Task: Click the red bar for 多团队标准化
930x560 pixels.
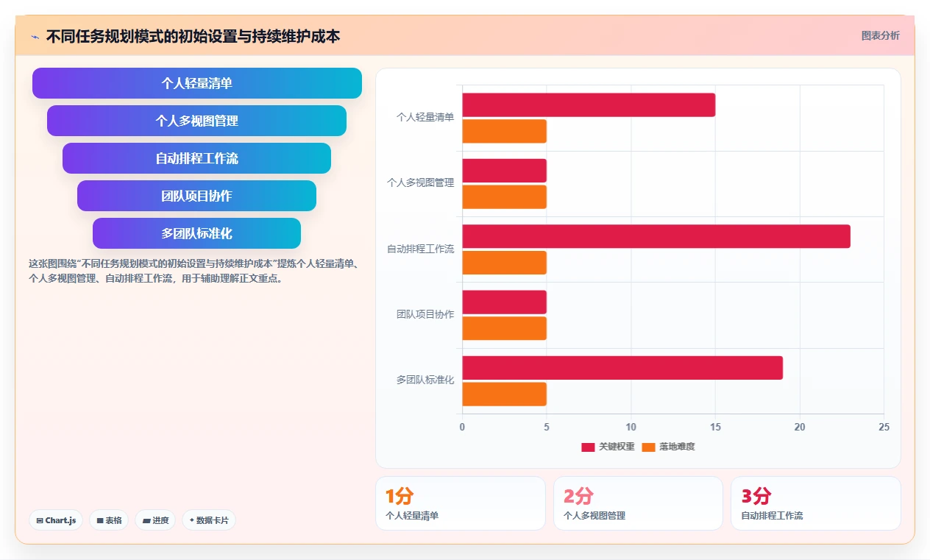Action: click(622, 368)
